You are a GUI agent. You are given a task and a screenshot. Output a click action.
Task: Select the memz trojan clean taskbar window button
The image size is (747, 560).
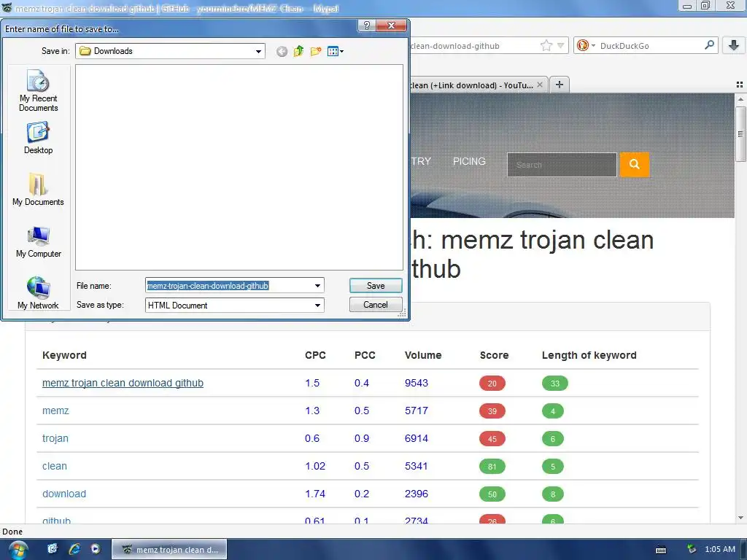169,550
